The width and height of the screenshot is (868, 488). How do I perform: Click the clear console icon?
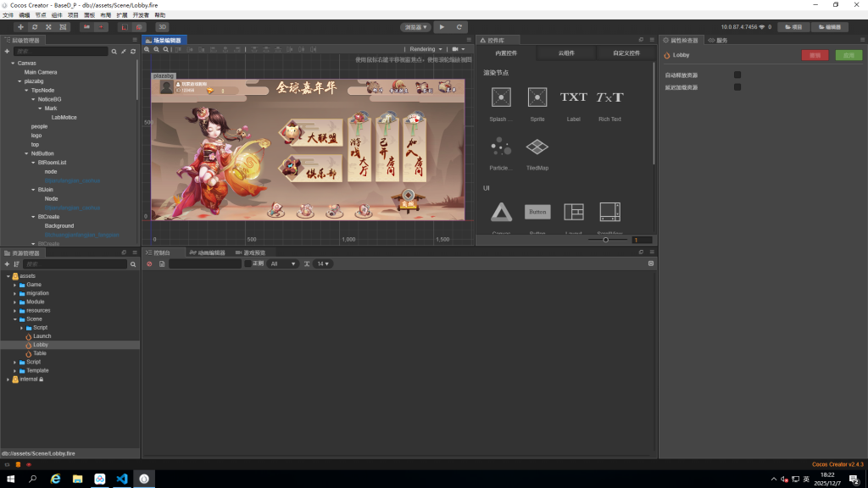[x=149, y=264]
